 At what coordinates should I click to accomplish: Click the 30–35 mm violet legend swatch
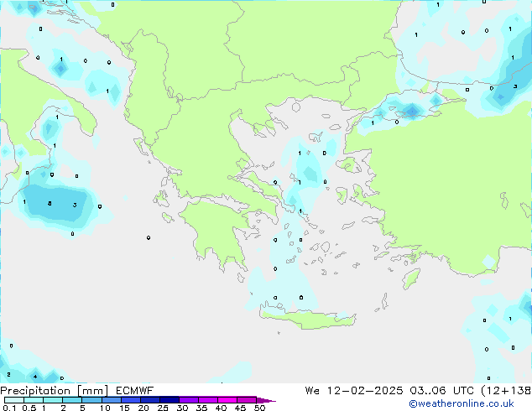pyautogui.click(x=188, y=400)
